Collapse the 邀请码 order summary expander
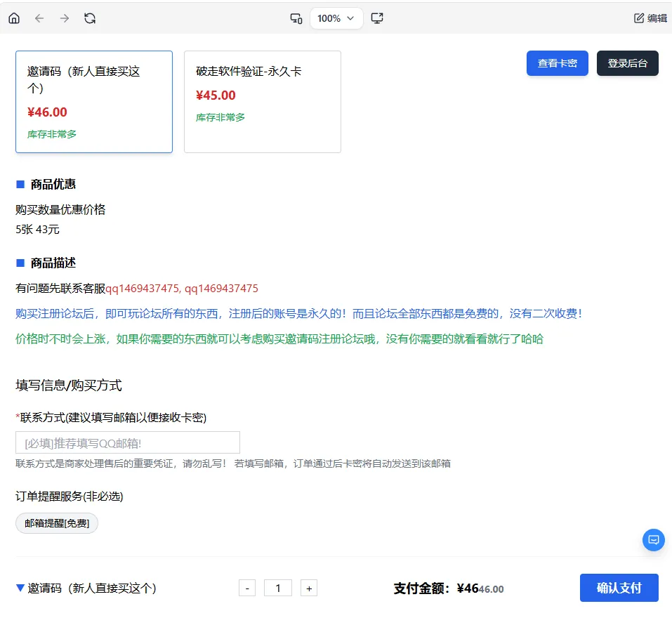The image size is (672, 625). coord(21,588)
